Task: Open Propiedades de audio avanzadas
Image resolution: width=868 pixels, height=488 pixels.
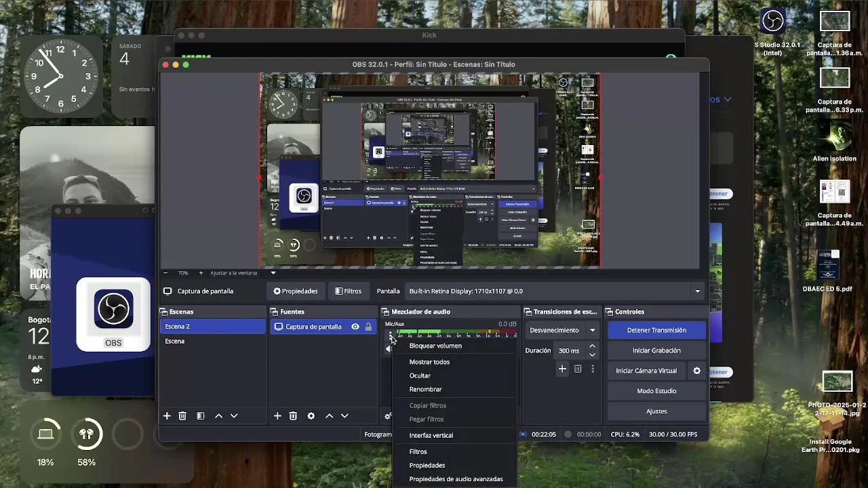Action: click(x=454, y=479)
